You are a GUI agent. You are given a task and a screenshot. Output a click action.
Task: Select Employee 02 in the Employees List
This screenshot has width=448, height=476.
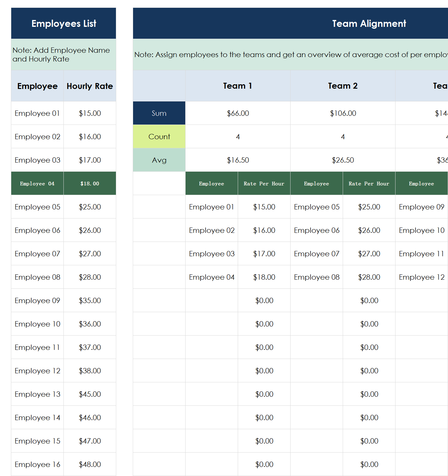pyautogui.click(x=37, y=137)
